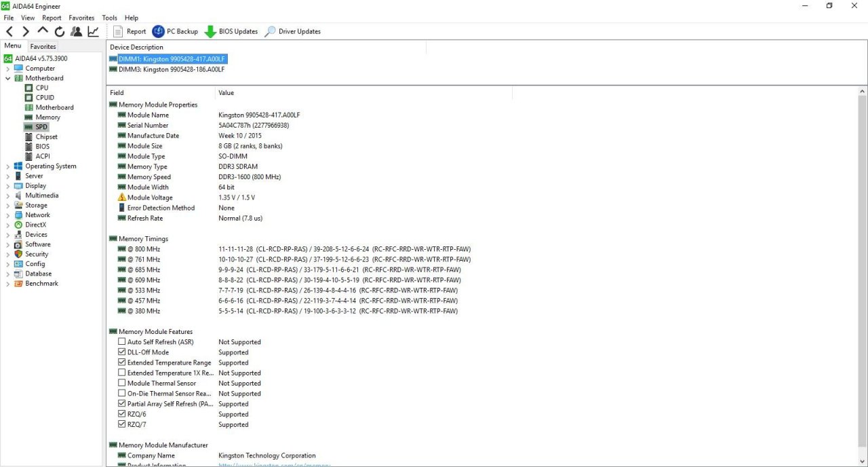Click the Refresh toolbar icon
The image size is (868, 467).
pyautogui.click(x=60, y=31)
